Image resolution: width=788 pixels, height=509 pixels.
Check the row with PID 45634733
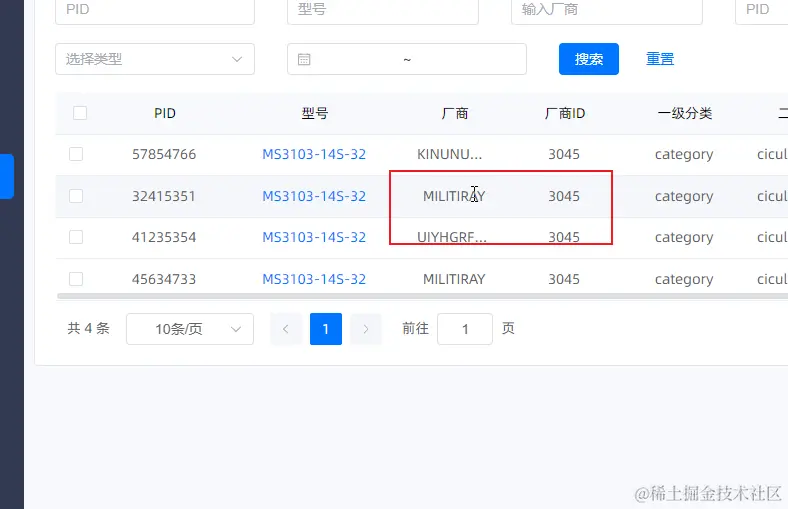(76, 279)
